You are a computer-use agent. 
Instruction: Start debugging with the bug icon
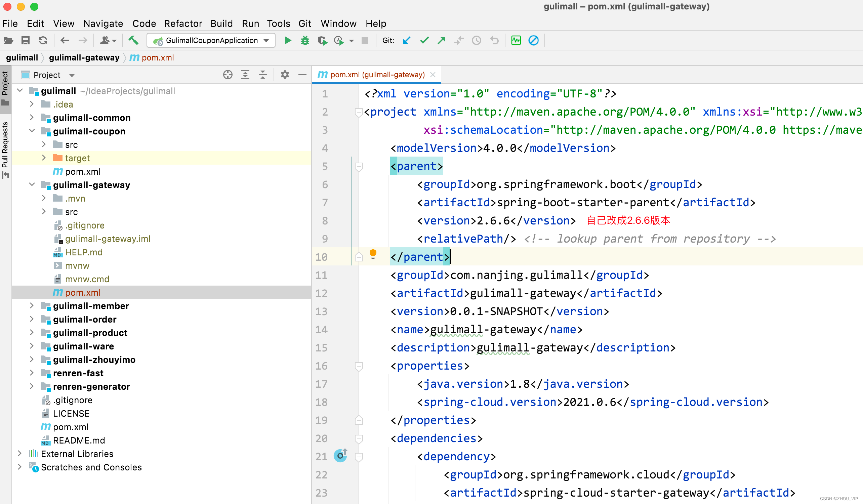(x=305, y=40)
